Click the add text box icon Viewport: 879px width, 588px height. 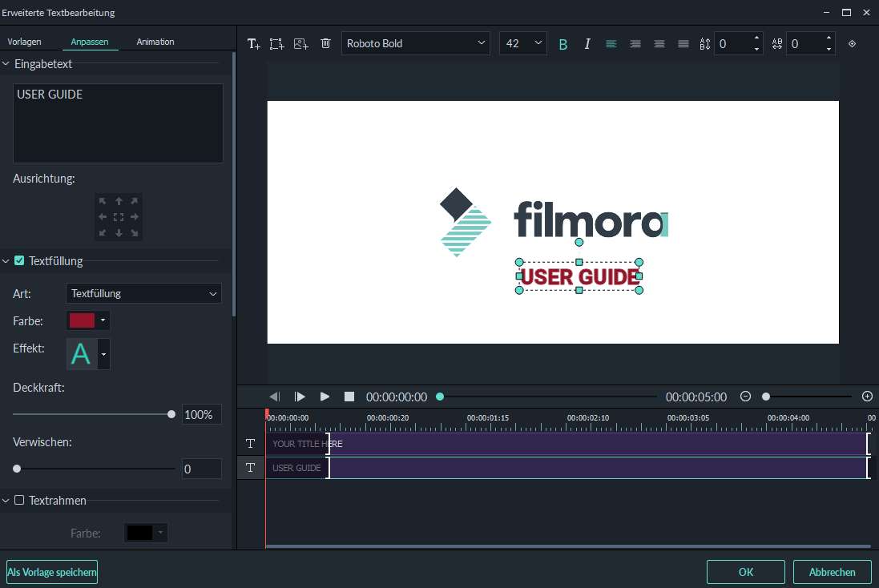253,43
